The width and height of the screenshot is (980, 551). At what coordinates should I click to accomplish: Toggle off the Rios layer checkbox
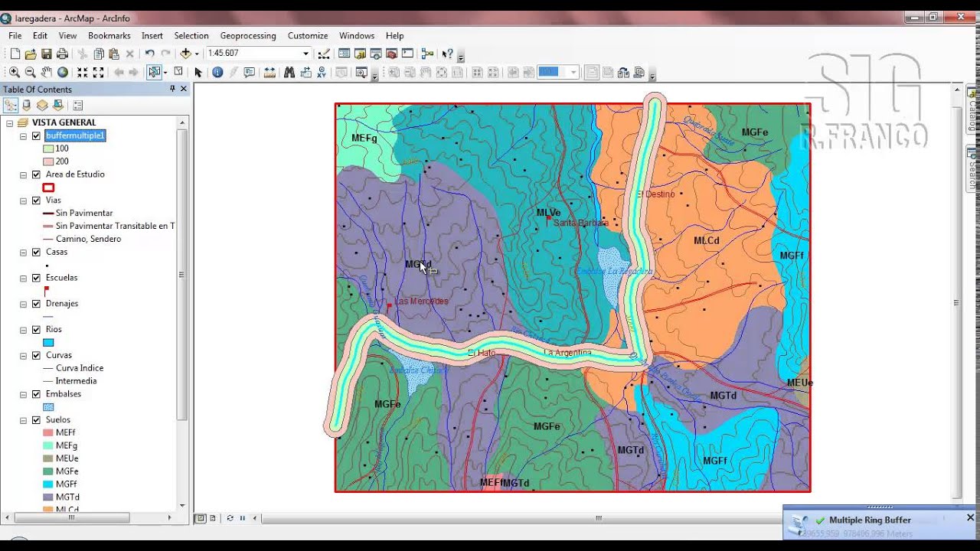[x=35, y=329]
